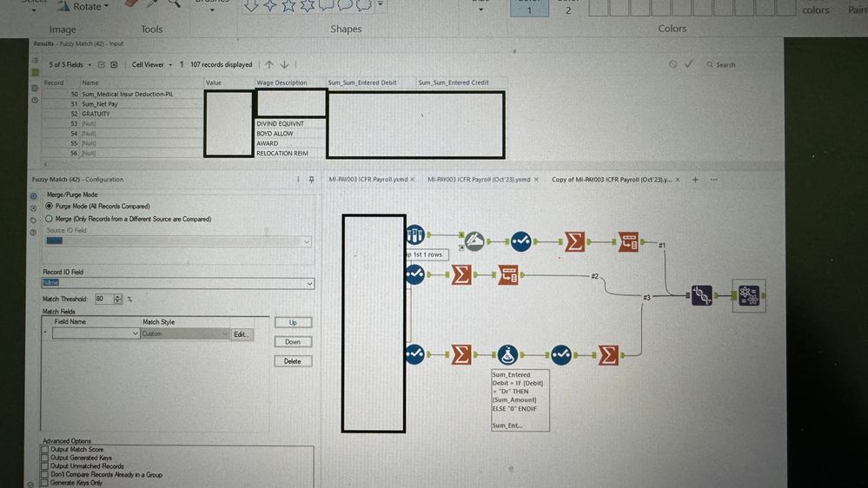This screenshot has height=488, width=868.
Task: Go to next record with down arrow
Action: tap(284, 65)
